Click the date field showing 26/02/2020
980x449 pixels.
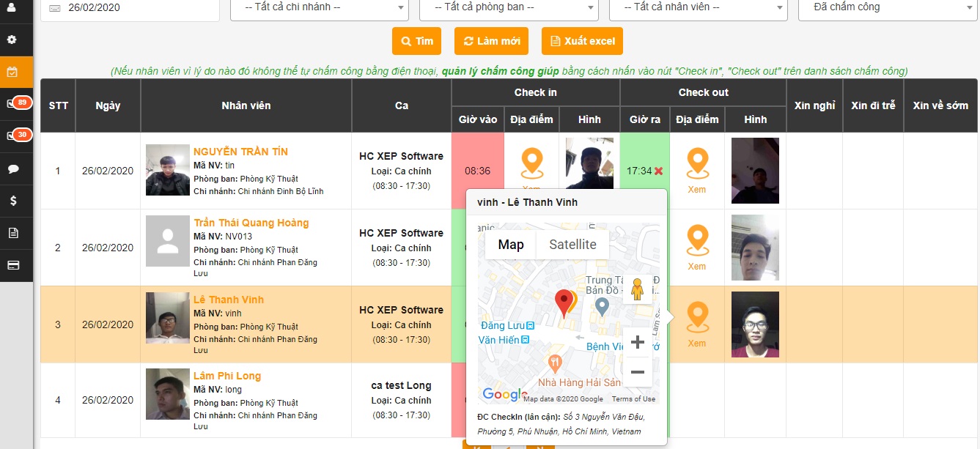pos(130,8)
